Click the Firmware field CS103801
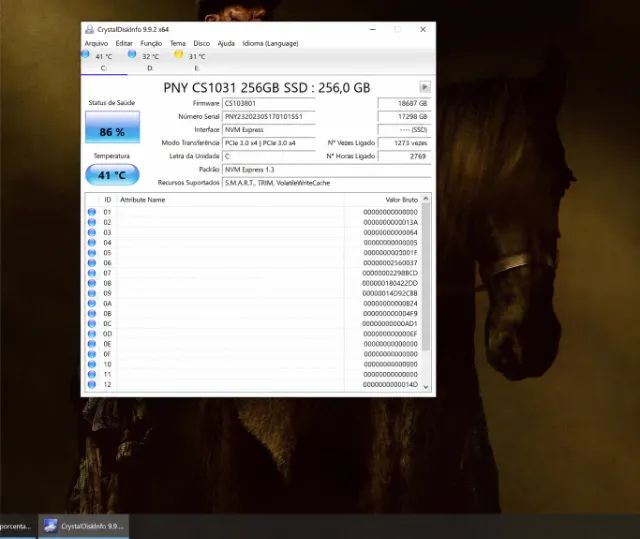This screenshot has width=640, height=539. (x=268, y=103)
